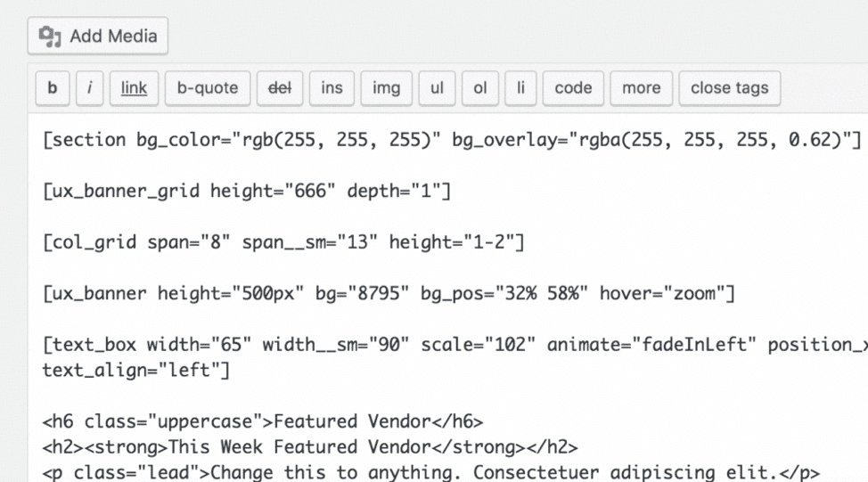Viewport: 868px width, 482px height.
Task: Click the media icon in Add Media
Action: click(x=50, y=37)
